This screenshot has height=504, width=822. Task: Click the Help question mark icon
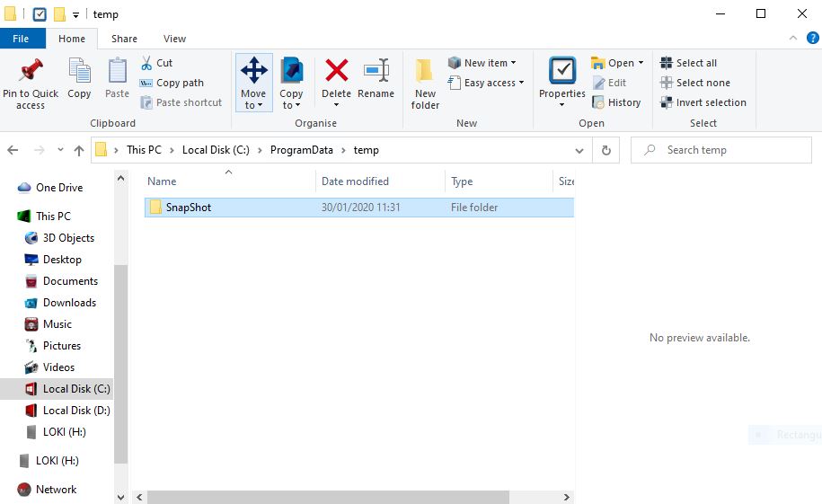coord(812,39)
